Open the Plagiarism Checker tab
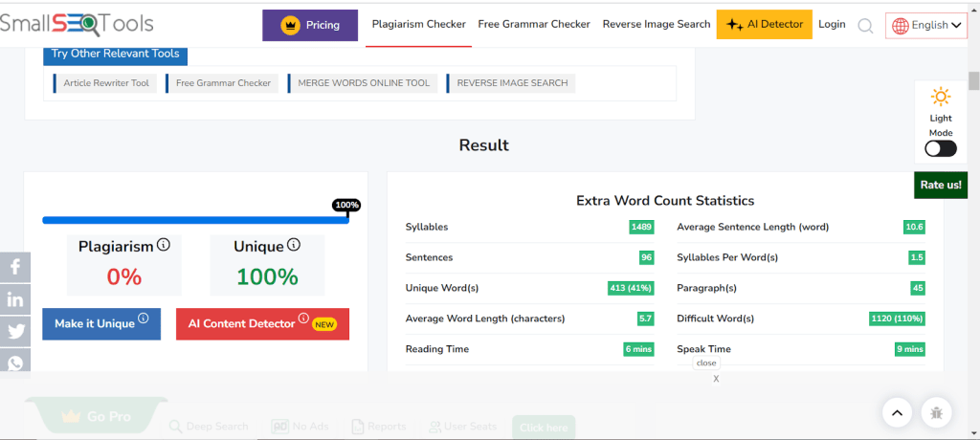980x440 pixels. pyautogui.click(x=418, y=25)
